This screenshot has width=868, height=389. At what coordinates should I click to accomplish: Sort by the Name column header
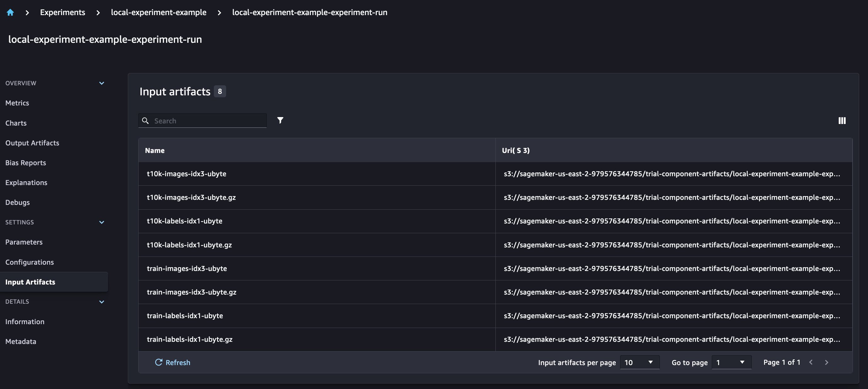click(155, 150)
